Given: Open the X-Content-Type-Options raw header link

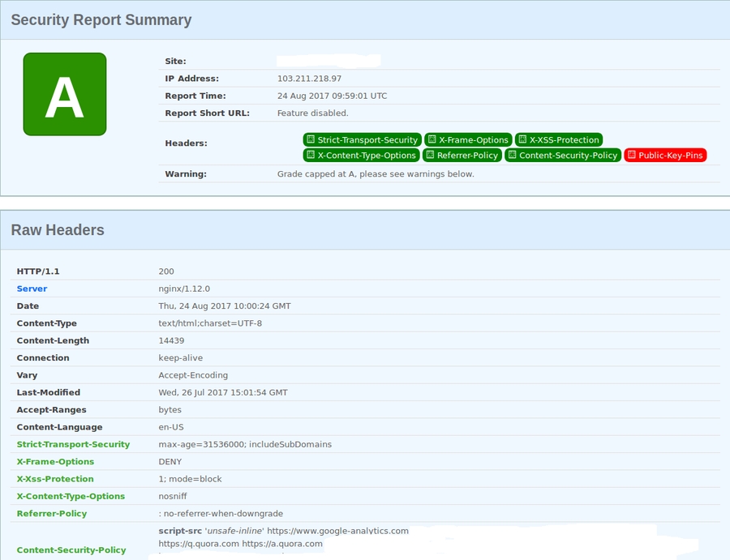Looking at the screenshot, I should coord(71,496).
